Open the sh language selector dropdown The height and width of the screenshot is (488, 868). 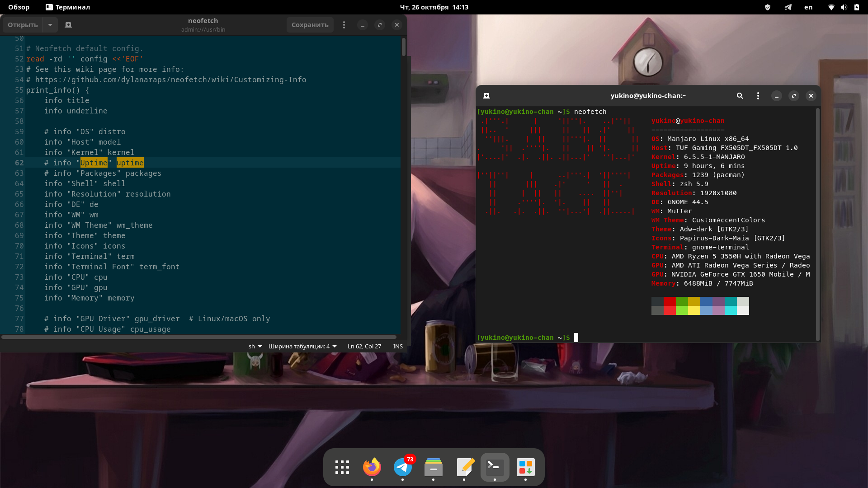[x=255, y=347]
